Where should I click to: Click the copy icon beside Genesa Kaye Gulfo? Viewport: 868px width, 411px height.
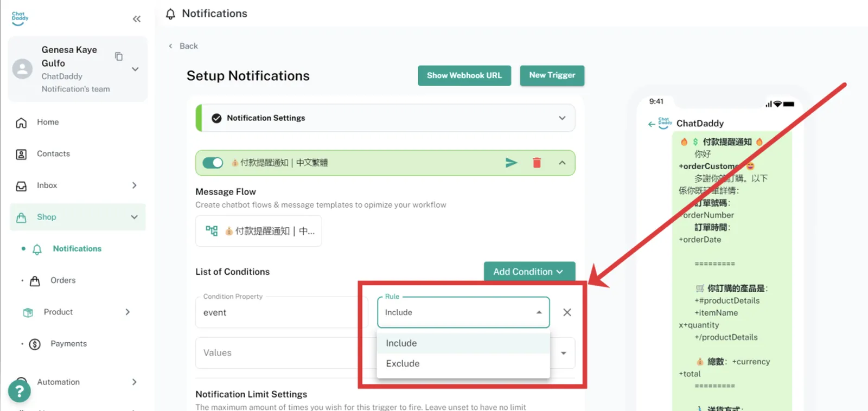click(x=119, y=56)
